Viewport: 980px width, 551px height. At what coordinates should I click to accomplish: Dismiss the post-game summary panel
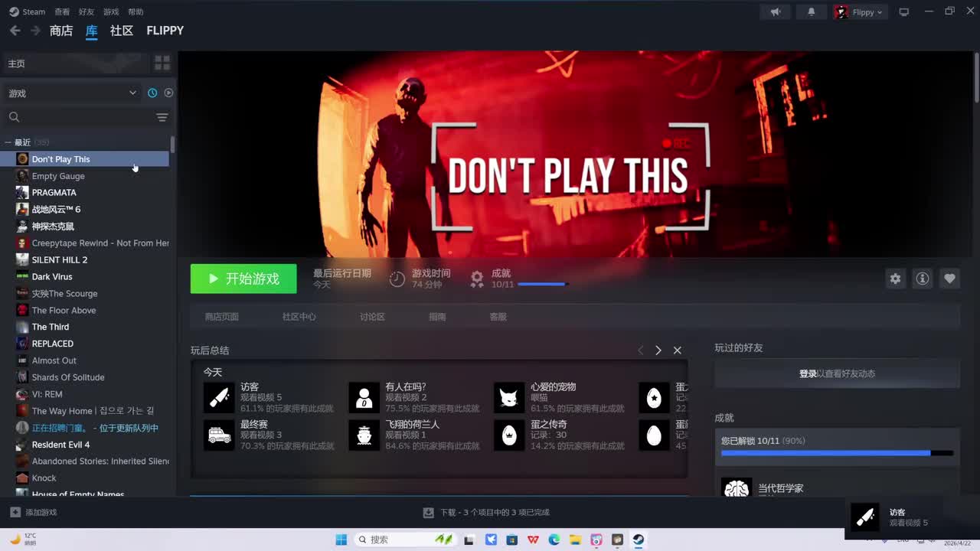678,350
